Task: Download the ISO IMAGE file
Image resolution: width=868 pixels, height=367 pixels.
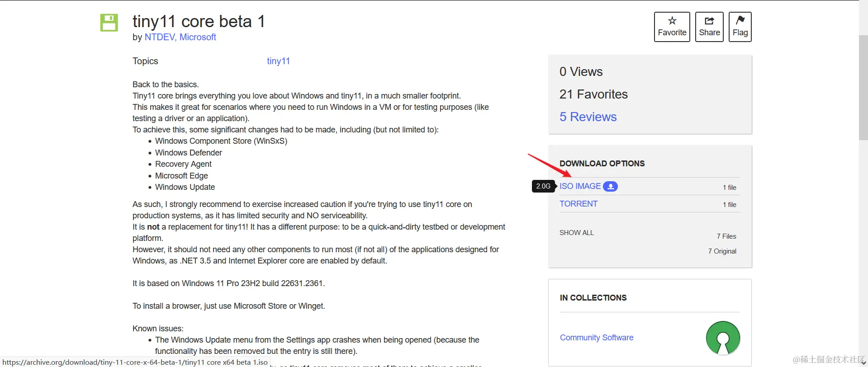Action: (x=580, y=186)
